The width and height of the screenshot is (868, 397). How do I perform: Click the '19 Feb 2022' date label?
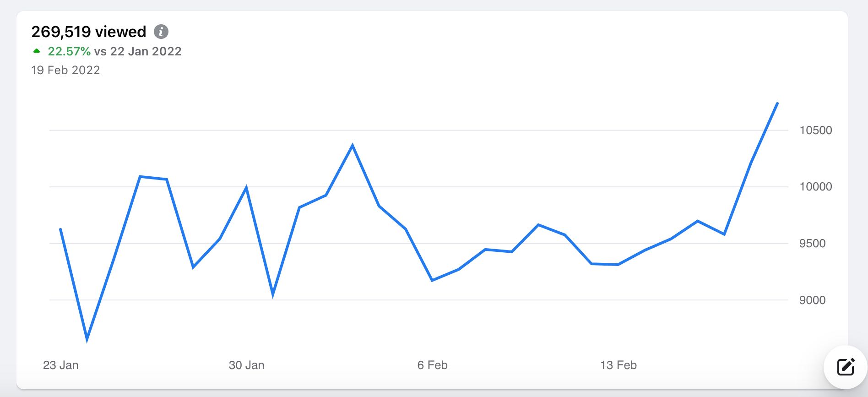65,70
